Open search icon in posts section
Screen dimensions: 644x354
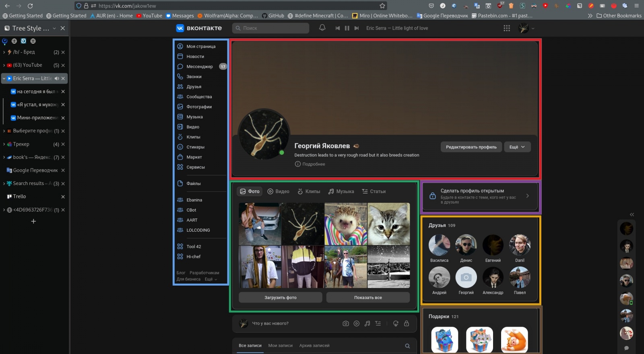pyautogui.click(x=407, y=346)
